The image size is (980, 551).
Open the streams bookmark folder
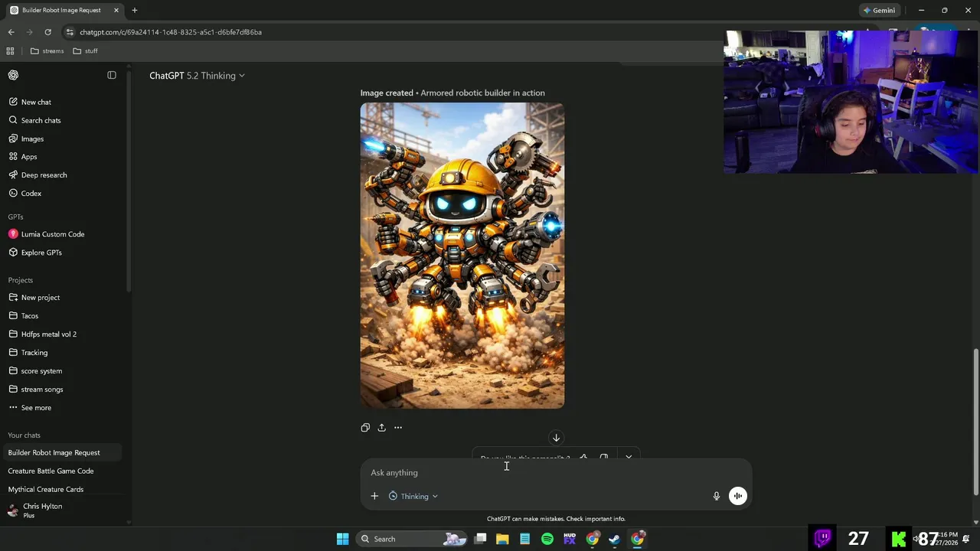coord(47,51)
